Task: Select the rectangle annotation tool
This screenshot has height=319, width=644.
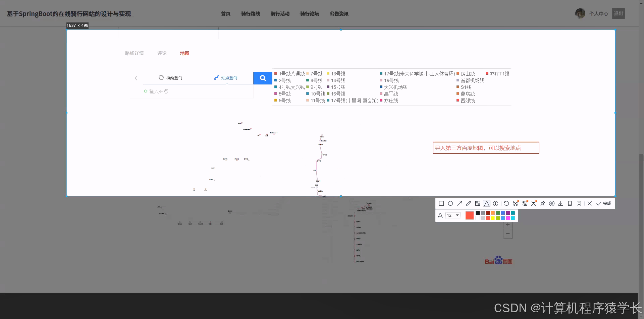Action: tap(441, 203)
